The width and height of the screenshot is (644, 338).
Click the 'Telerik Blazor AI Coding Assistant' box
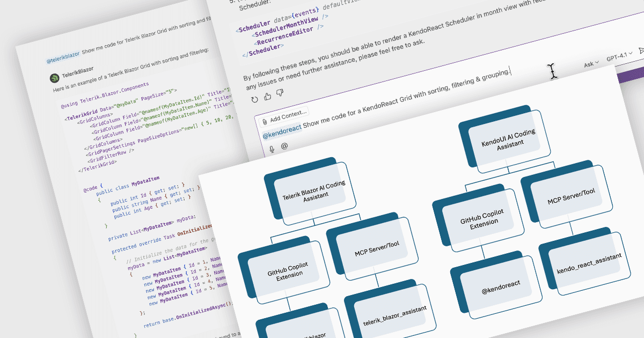(x=313, y=192)
